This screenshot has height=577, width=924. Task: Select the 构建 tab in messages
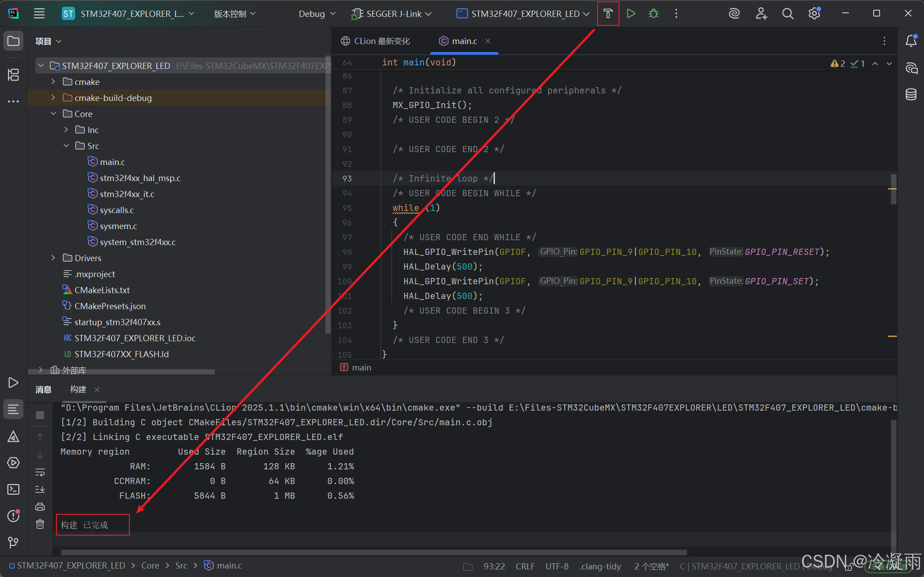click(78, 389)
